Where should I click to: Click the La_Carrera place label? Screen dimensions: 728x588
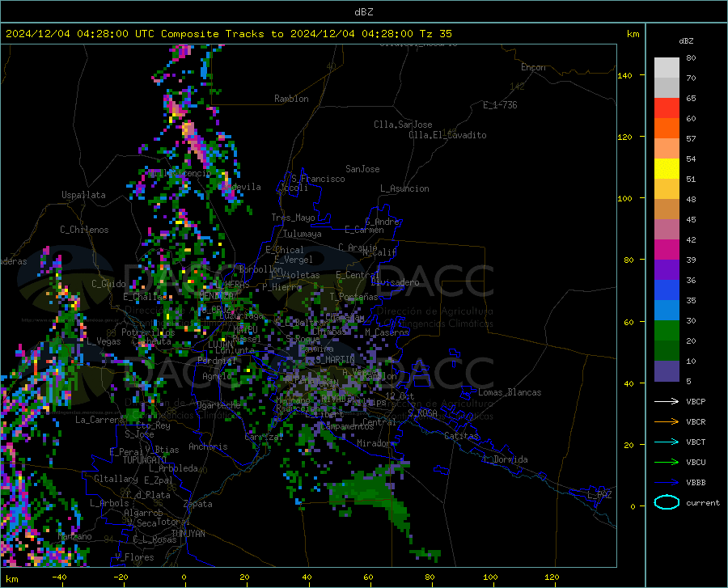tap(99, 420)
